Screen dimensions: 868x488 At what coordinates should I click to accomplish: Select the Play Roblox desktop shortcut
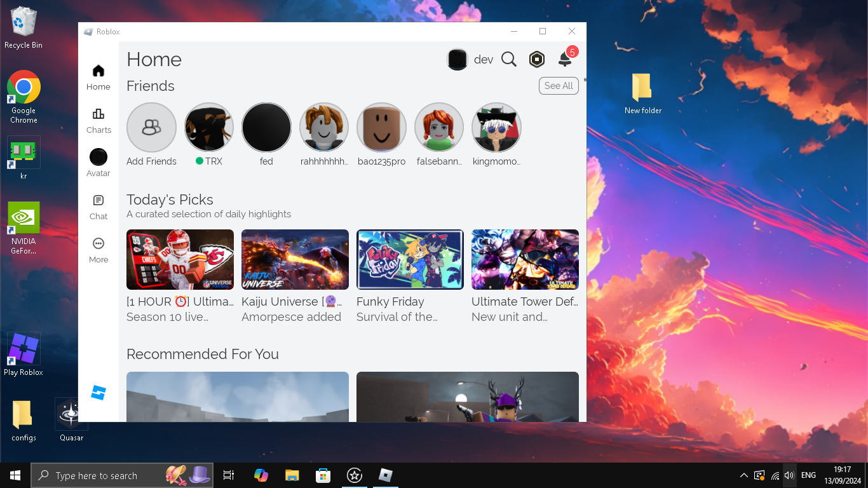point(24,354)
